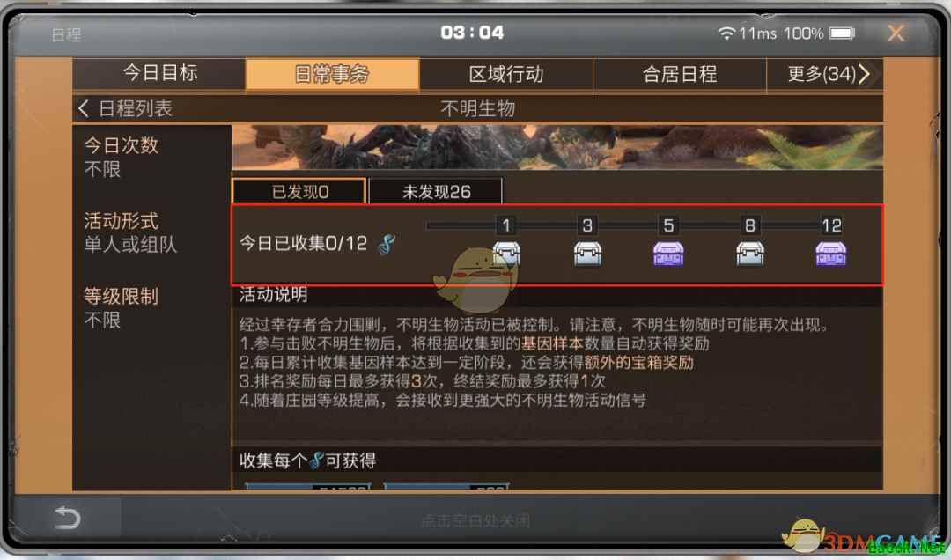This screenshot has height=560, width=951.
Task: Open the chest under milestone 1
Action: click(505, 254)
